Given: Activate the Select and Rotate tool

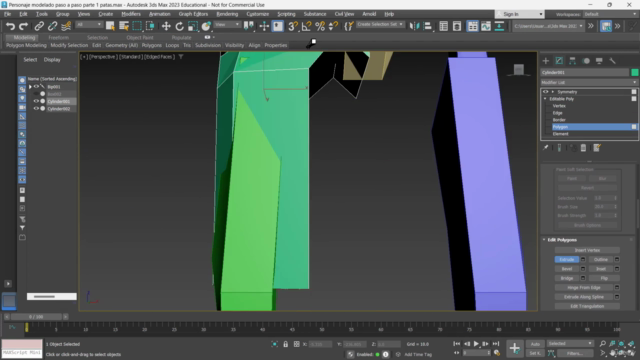Looking at the screenshot, I should (180, 26).
